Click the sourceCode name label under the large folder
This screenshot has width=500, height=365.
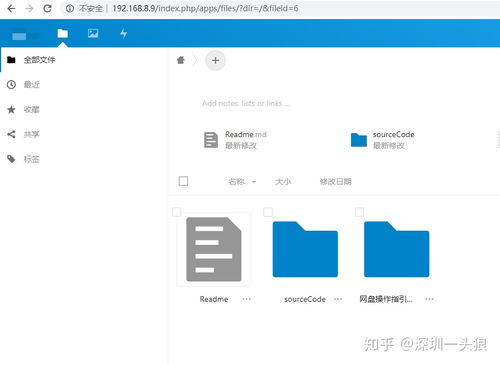click(x=305, y=299)
